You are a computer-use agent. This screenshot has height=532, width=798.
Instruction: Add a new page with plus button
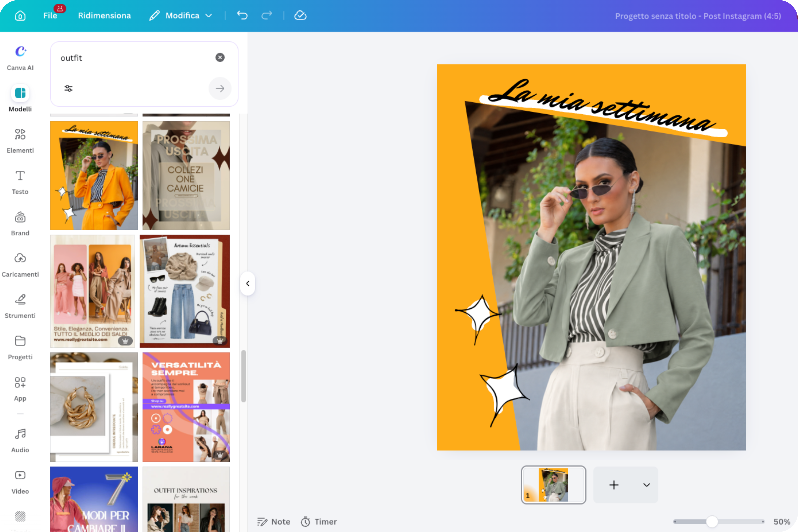point(613,485)
